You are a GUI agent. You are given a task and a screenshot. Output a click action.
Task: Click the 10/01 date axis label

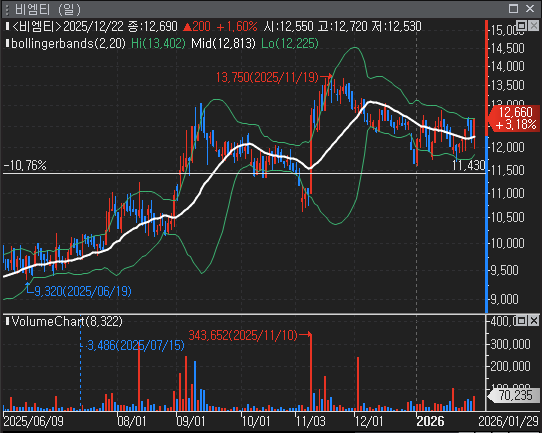(256, 421)
